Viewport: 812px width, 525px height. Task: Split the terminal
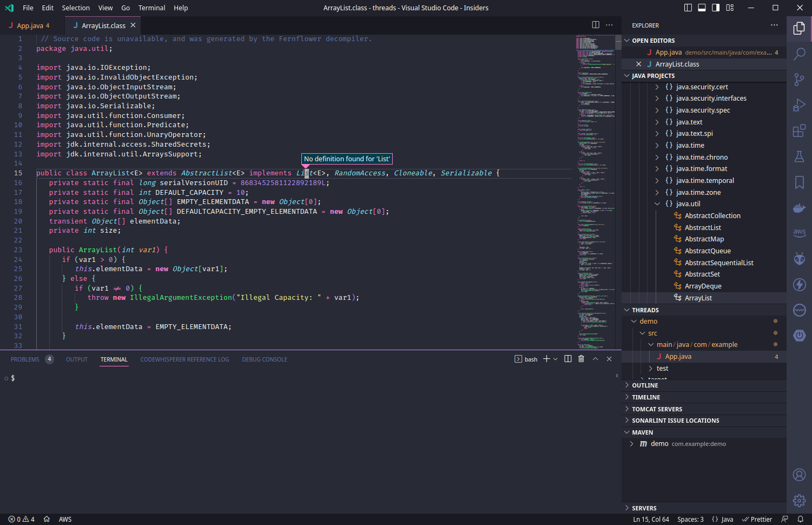pos(568,359)
